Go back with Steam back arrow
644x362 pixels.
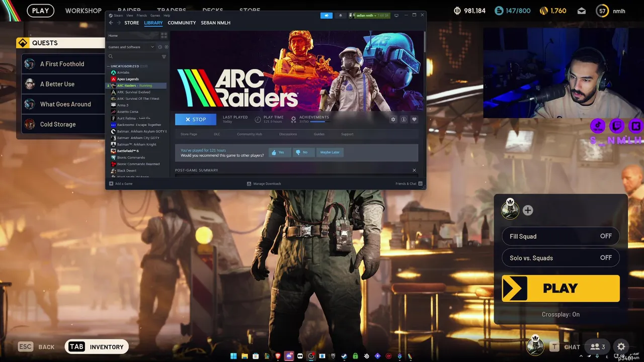pos(111,23)
